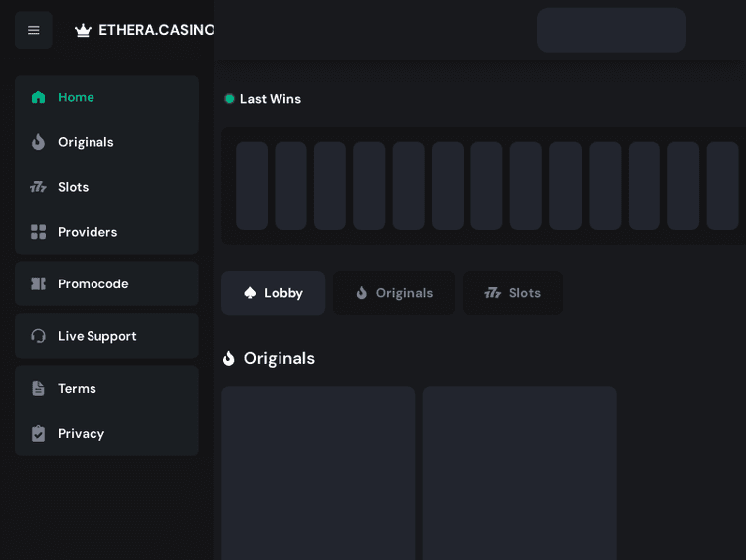Click the placeholder box in the header
This screenshot has width=746, height=560.
612,30
